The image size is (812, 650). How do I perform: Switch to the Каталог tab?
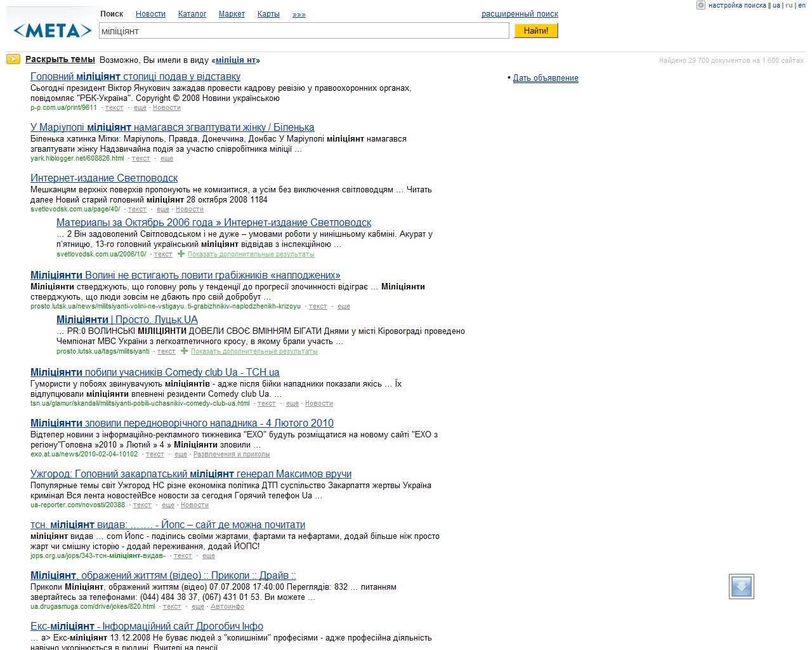192,14
